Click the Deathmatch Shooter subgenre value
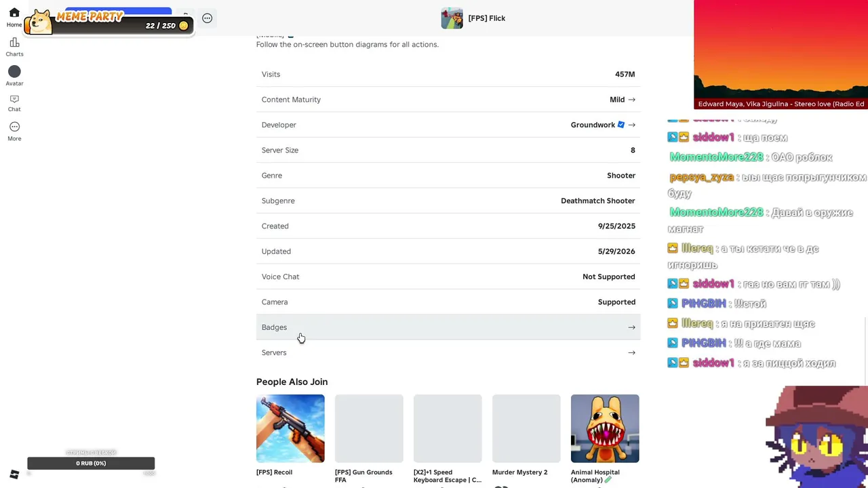The width and height of the screenshot is (868, 488). pos(598,201)
